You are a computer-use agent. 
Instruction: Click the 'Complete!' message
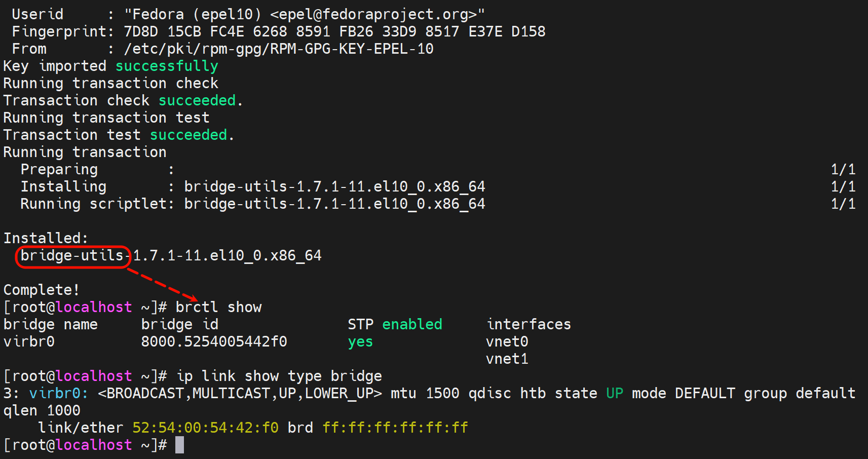[x=42, y=290]
